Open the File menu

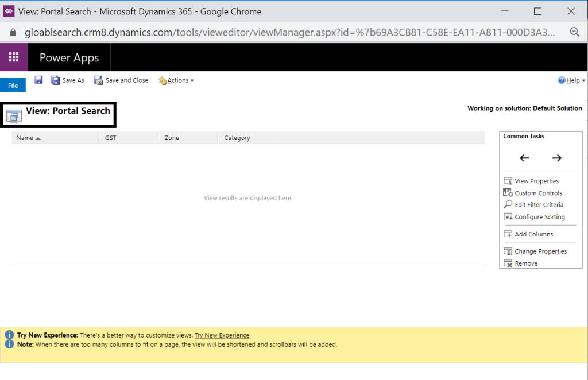click(13, 86)
